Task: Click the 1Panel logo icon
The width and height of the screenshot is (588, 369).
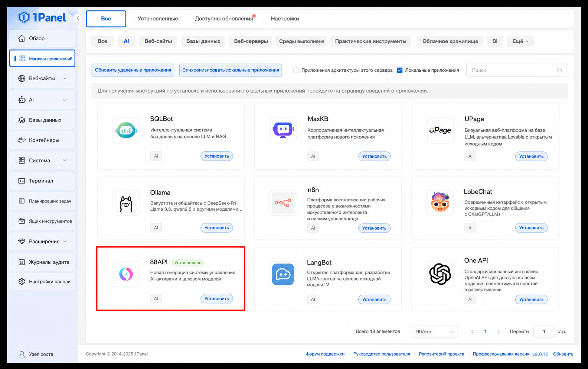Action: (x=24, y=17)
